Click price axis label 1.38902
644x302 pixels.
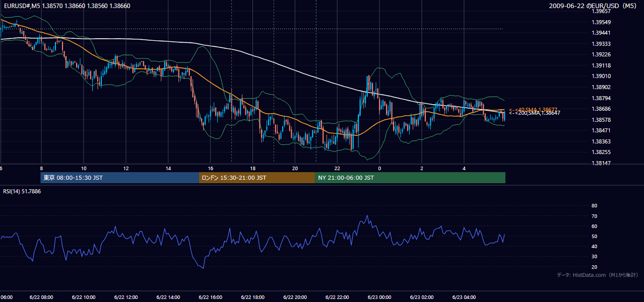point(601,87)
